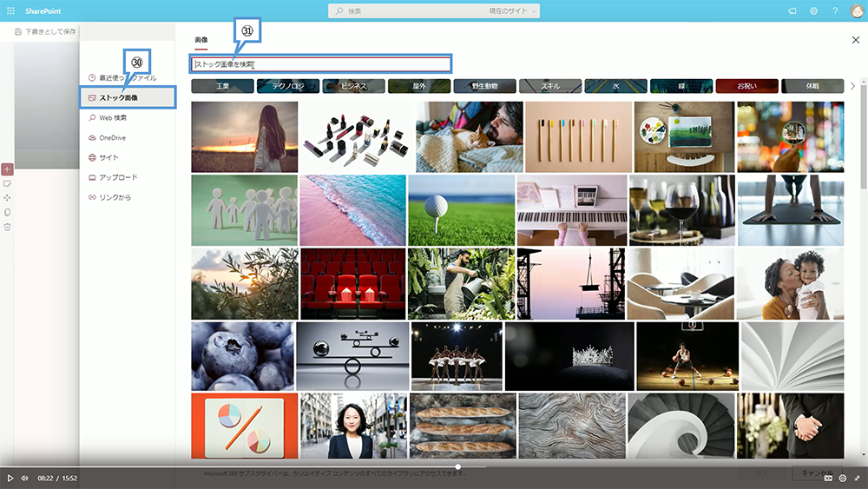Open the help question mark icon
The width and height of the screenshot is (868, 489).
pos(835,10)
